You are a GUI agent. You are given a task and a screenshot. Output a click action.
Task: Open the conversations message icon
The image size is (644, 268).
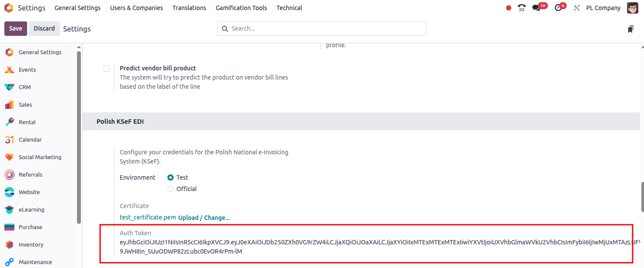[536, 8]
